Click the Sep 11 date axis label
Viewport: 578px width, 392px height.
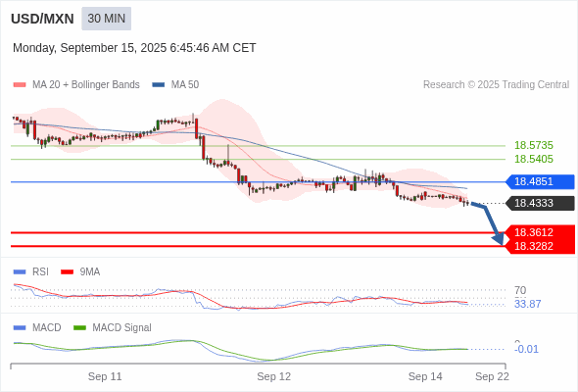pyautogui.click(x=105, y=376)
